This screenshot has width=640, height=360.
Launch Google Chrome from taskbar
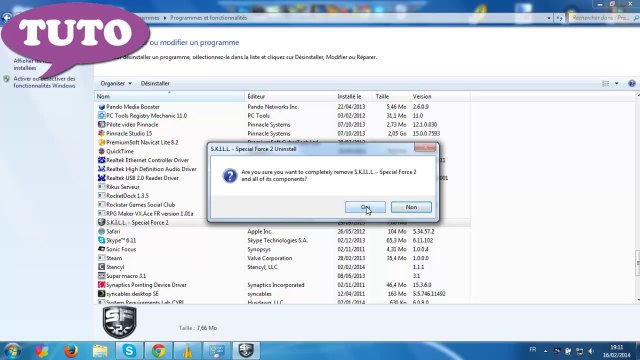[x=158, y=351]
